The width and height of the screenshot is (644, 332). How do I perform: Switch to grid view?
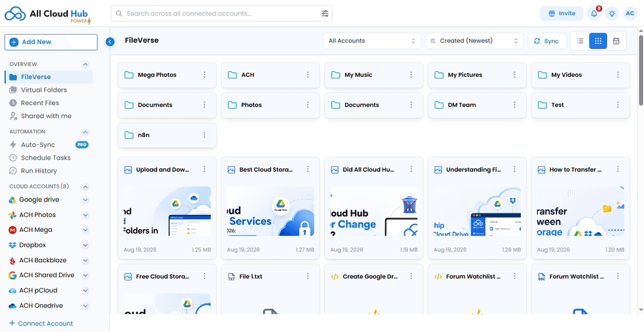(x=598, y=41)
